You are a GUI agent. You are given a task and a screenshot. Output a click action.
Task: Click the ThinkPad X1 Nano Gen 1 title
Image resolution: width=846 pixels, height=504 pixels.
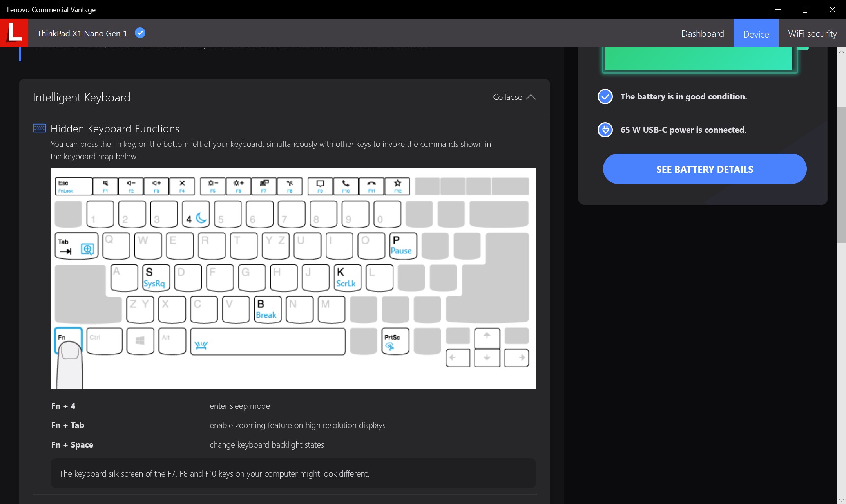pos(82,33)
